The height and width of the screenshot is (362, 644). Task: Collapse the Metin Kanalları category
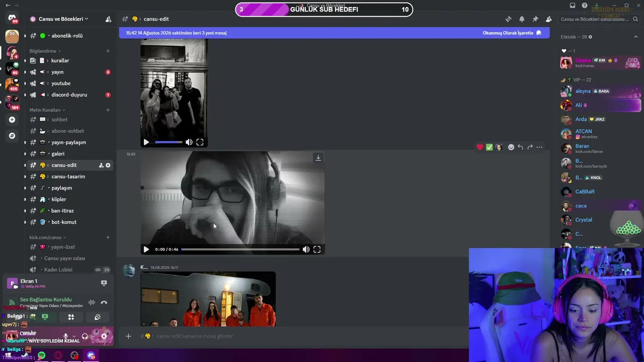[47, 110]
